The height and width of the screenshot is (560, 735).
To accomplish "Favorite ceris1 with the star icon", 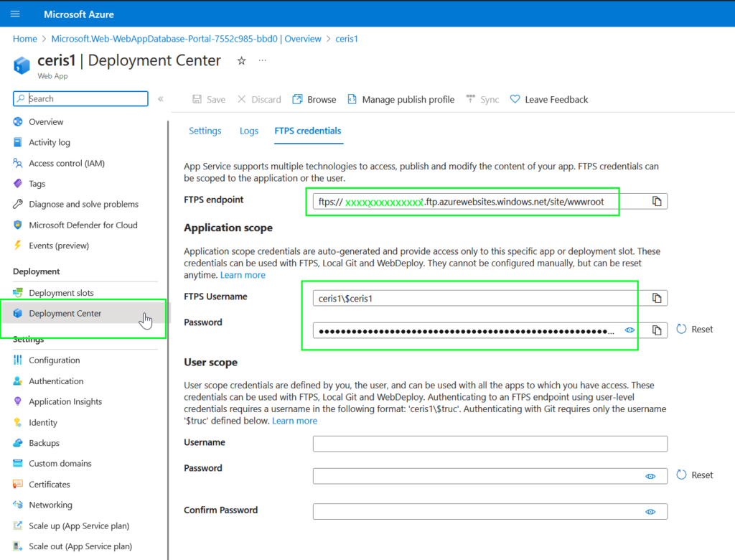I will [x=241, y=60].
